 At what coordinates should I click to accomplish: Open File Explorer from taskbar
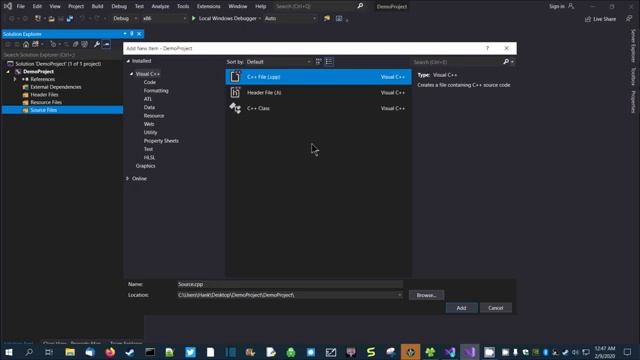pyautogui.click(x=70, y=352)
